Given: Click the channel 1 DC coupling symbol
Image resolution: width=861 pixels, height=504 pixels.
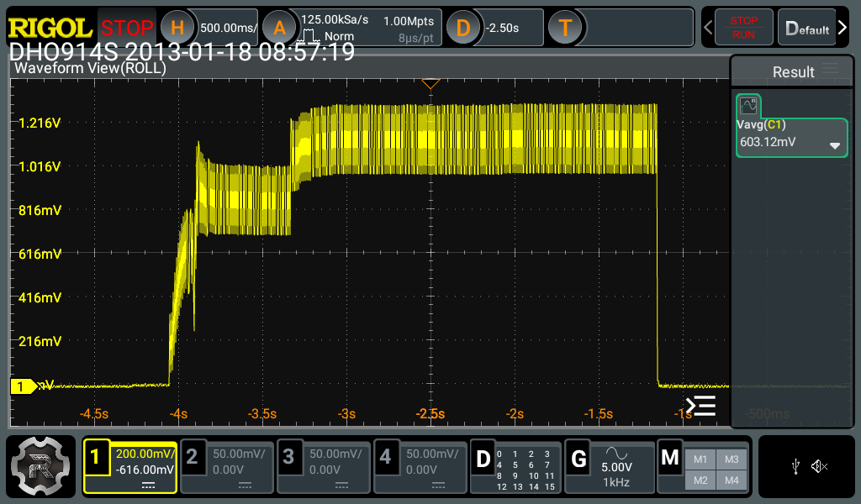Looking at the screenshot, I should click(148, 486).
